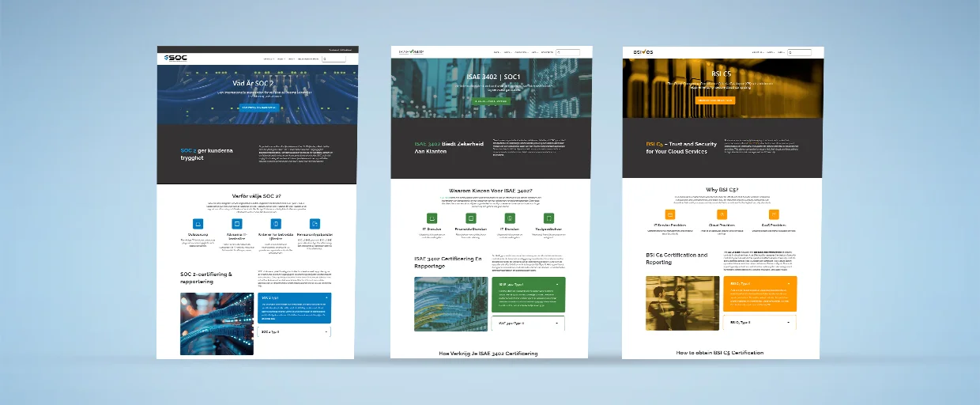
Task: Open the orange-tinted photo on the BSI page
Action: pyautogui.click(x=681, y=303)
